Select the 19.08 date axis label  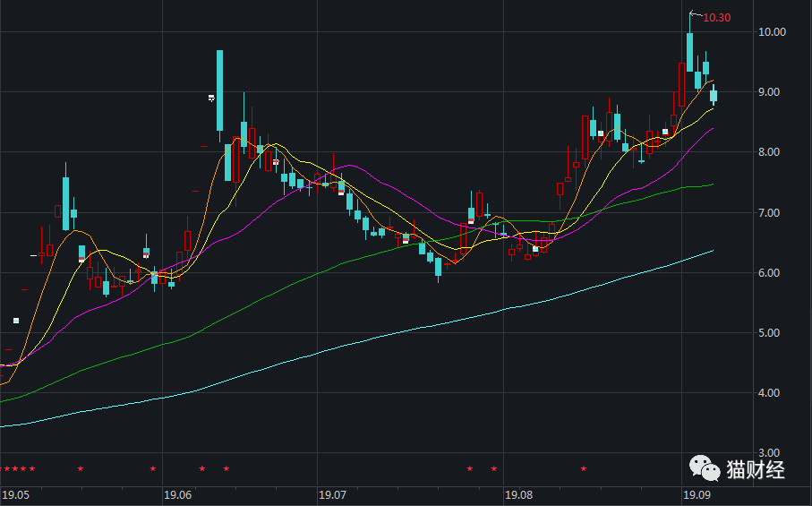519,495
